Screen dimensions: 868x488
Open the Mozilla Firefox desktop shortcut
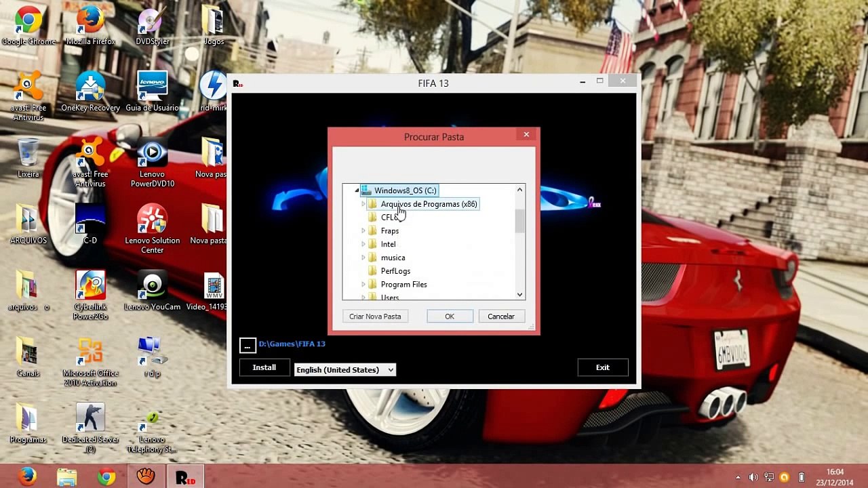click(90, 26)
